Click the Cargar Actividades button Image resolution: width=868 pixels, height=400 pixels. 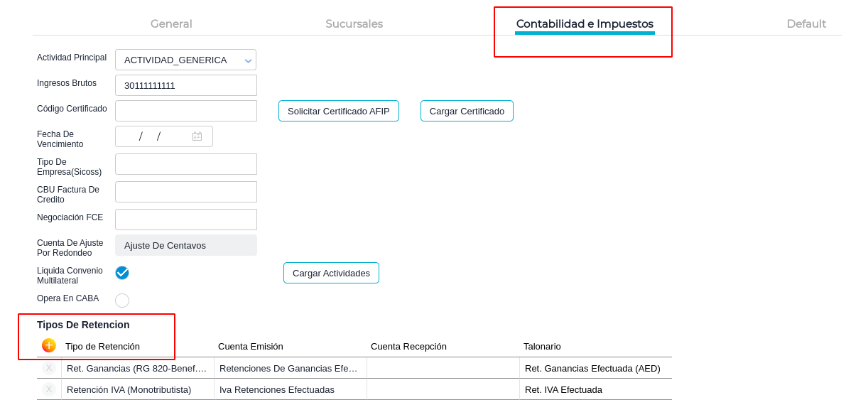(331, 273)
